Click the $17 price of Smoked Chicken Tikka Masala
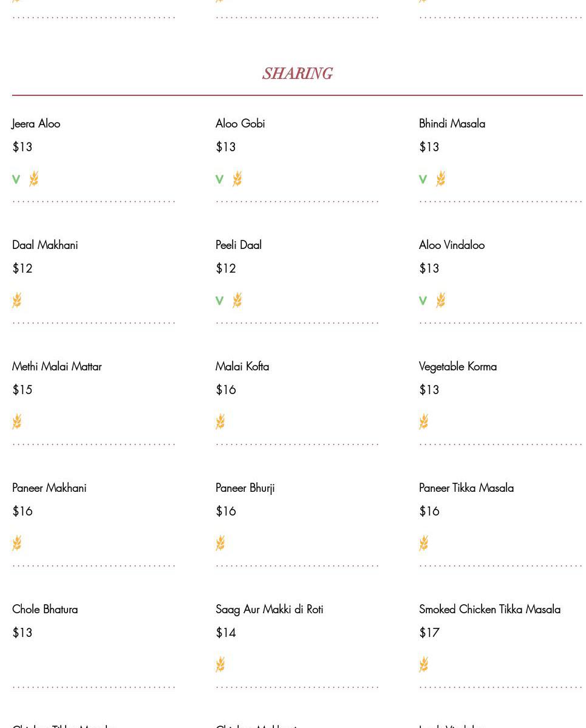This screenshot has width=586, height=728. pos(429,633)
